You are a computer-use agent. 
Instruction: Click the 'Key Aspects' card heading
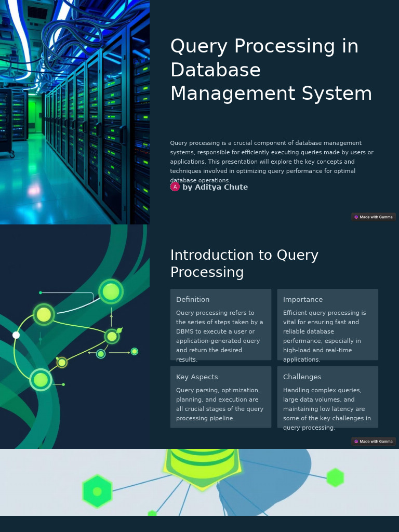(x=197, y=377)
